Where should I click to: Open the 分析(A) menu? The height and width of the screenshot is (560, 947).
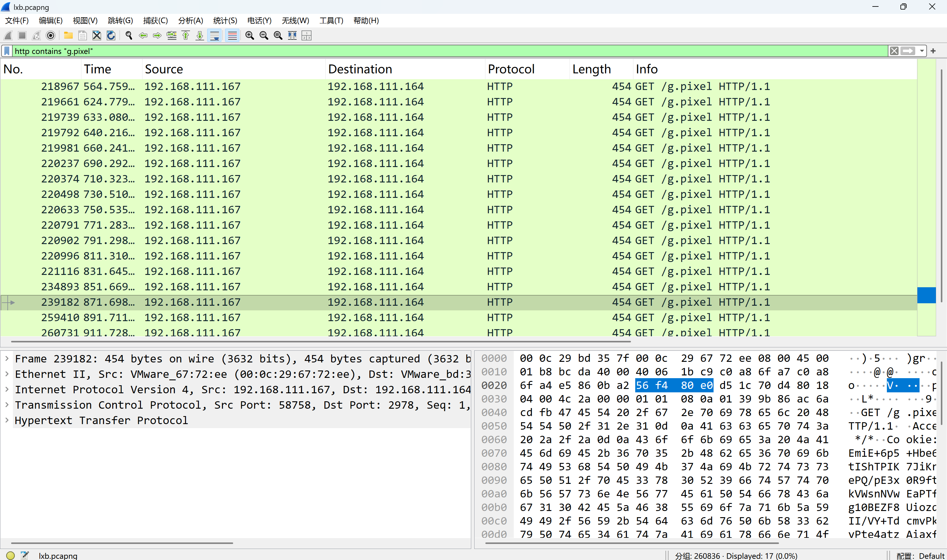click(190, 20)
